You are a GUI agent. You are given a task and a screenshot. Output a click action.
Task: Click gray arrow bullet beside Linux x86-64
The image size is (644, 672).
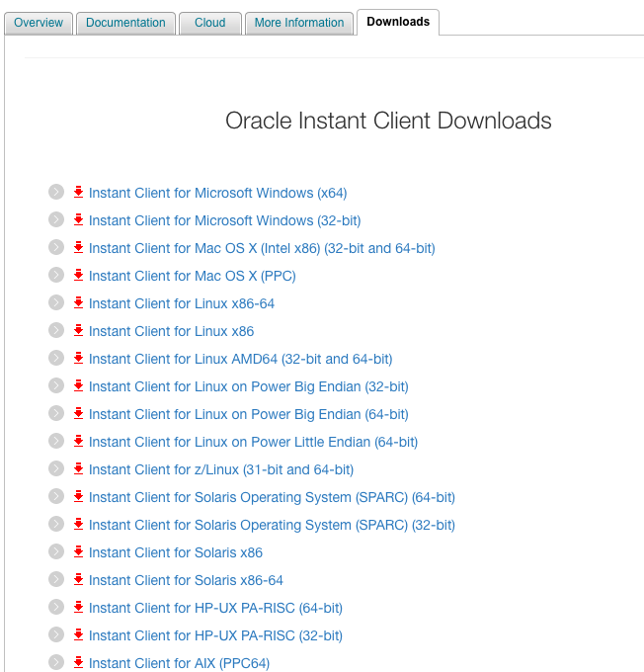click(56, 302)
